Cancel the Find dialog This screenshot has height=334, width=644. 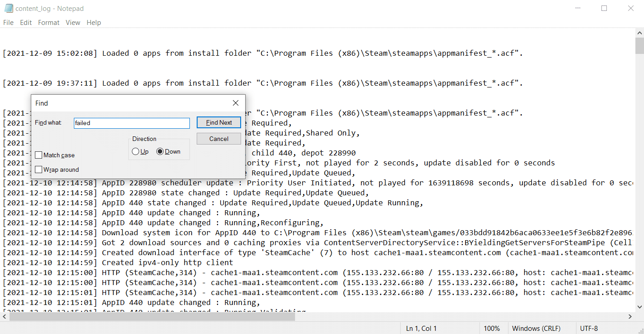[219, 139]
